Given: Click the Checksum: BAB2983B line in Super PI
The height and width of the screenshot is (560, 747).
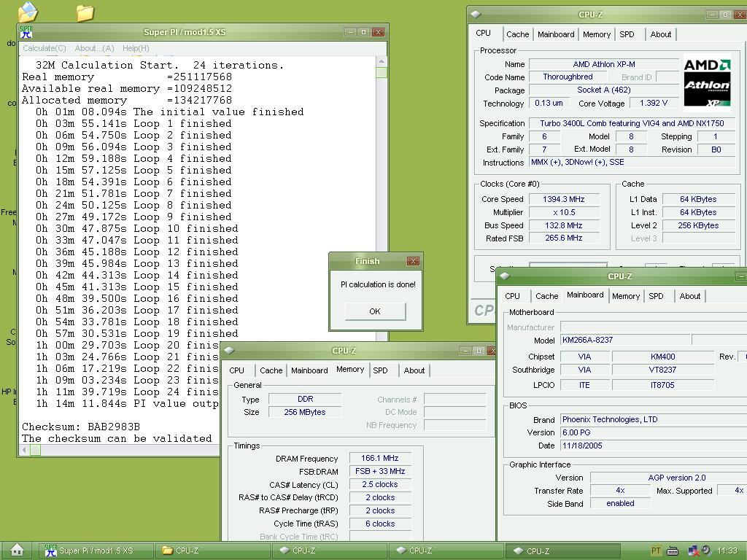Looking at the screenshot, I should click(81, 427).
